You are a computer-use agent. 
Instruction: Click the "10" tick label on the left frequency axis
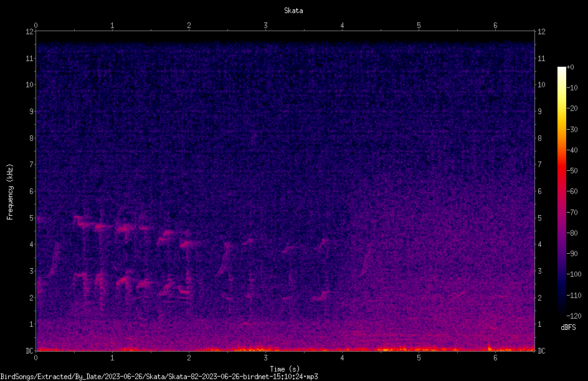29,85
